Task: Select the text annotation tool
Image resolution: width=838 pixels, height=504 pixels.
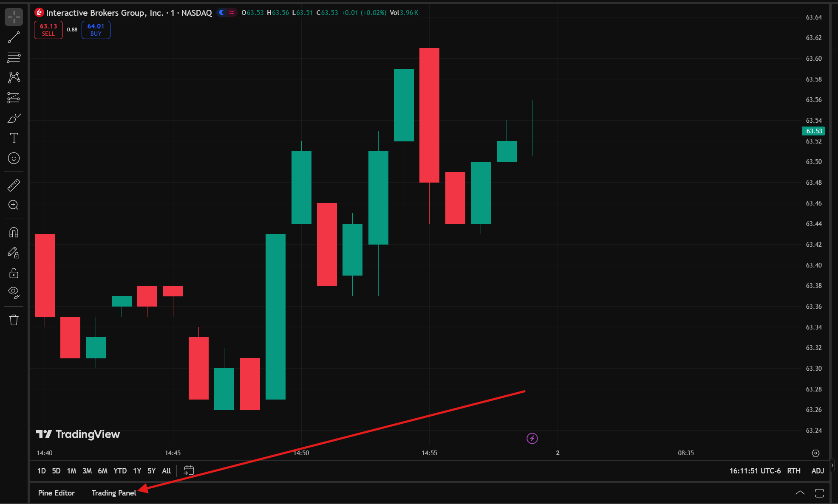Action: coord(14,138)
